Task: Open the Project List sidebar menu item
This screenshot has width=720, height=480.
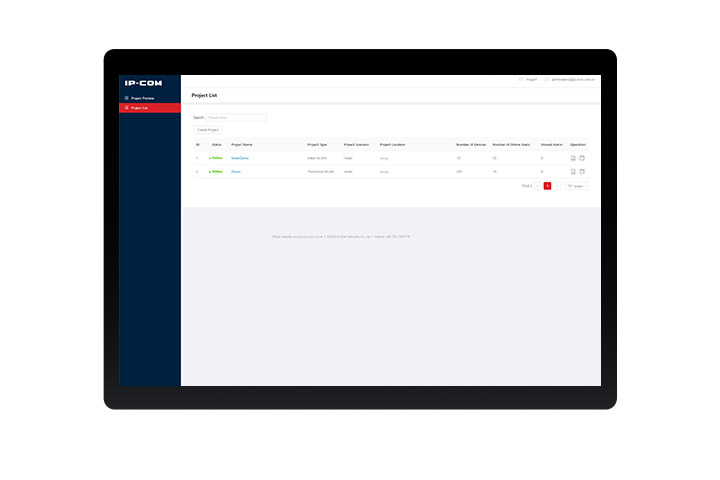Action: 142,107
